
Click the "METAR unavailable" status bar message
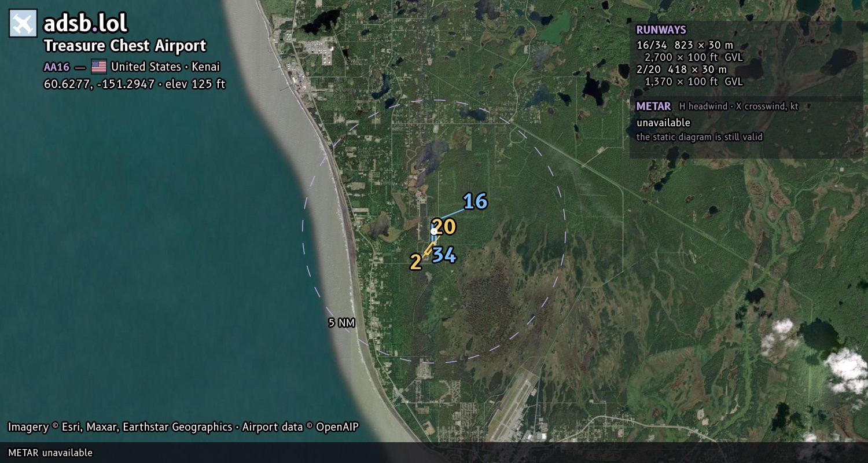(x=50, y=453)
